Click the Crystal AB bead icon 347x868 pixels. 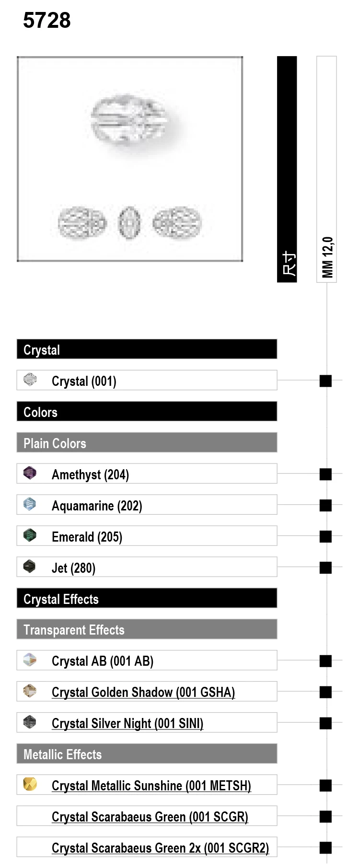[30, 660]
